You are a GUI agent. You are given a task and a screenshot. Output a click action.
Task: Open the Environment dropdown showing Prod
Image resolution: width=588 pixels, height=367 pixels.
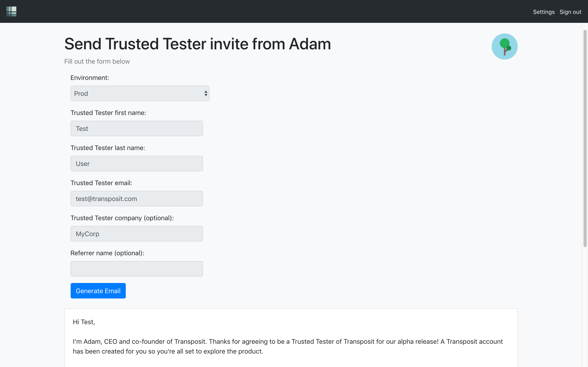click(140, 93)
